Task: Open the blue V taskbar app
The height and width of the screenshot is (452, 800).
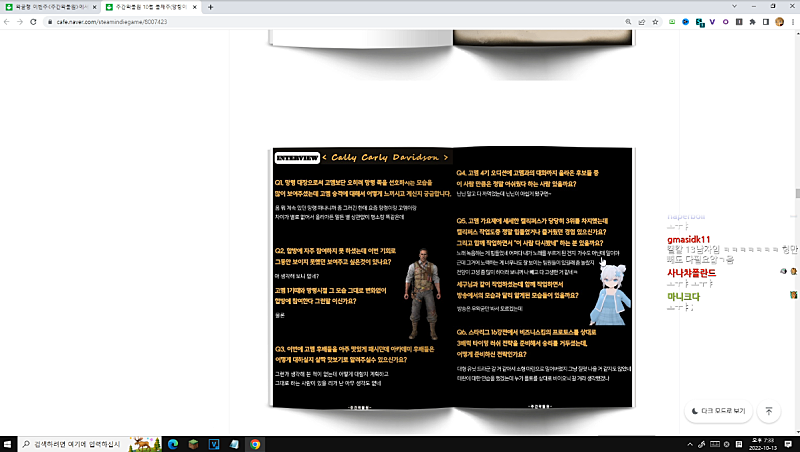Action: point(214,444)
